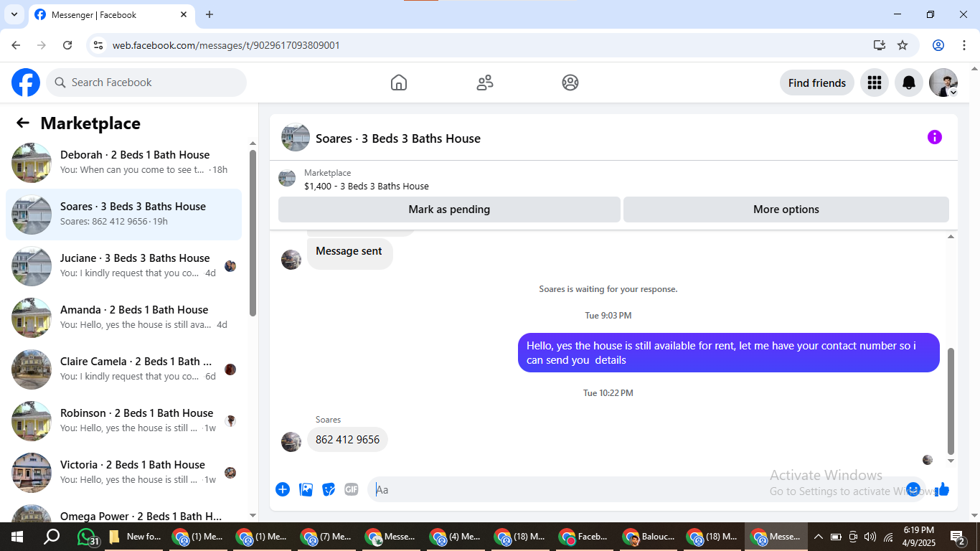Open the notifications bell
Screen dimensions: 980x551
pyautogui.click(x=909, y=83)
